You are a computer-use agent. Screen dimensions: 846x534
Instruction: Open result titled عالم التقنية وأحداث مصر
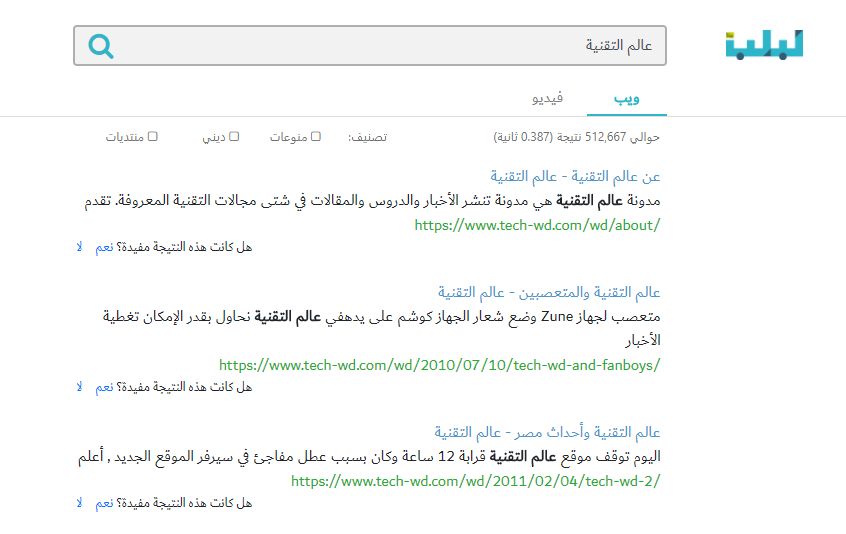(x=547, y=432)
